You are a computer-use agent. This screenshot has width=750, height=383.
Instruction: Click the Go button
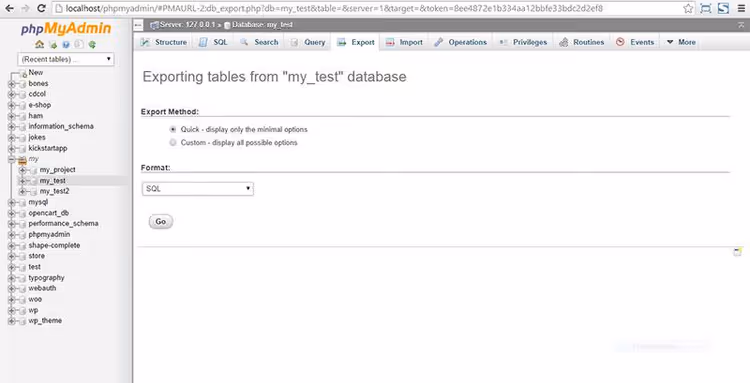click(161, 221)
